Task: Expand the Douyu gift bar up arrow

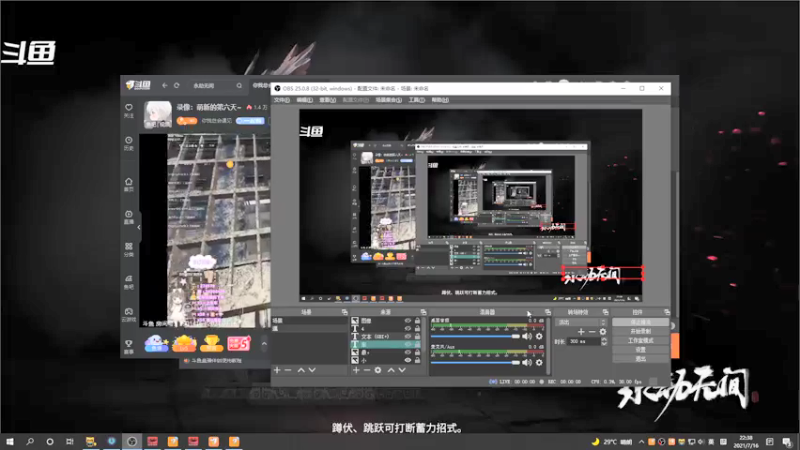Action: (264, 344)
